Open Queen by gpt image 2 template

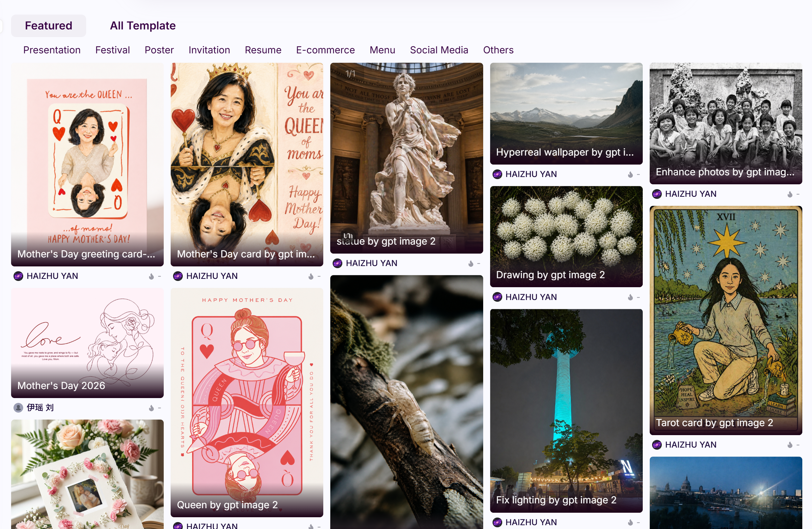tap(247, 403)
